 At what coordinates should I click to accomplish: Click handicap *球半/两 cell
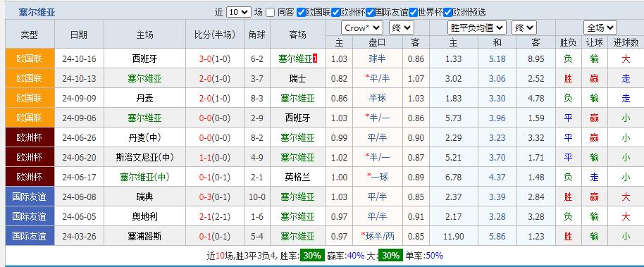[378, 236]
